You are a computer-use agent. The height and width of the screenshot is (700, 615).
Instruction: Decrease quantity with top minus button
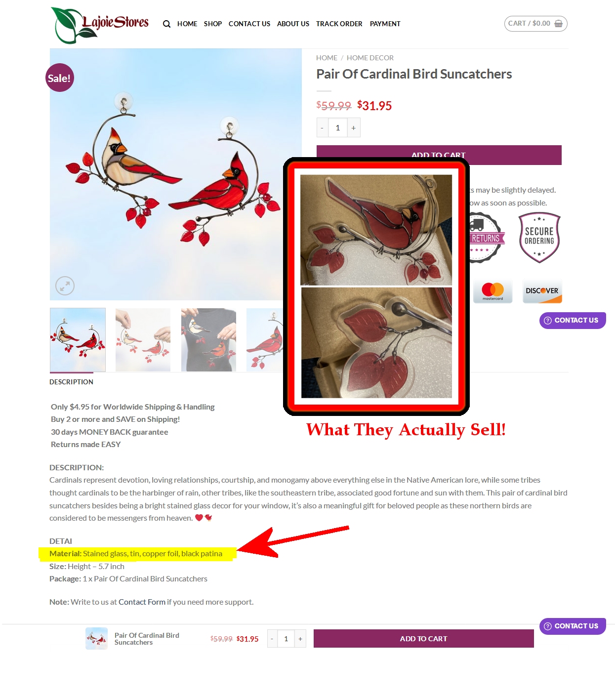tap(322, 128)
